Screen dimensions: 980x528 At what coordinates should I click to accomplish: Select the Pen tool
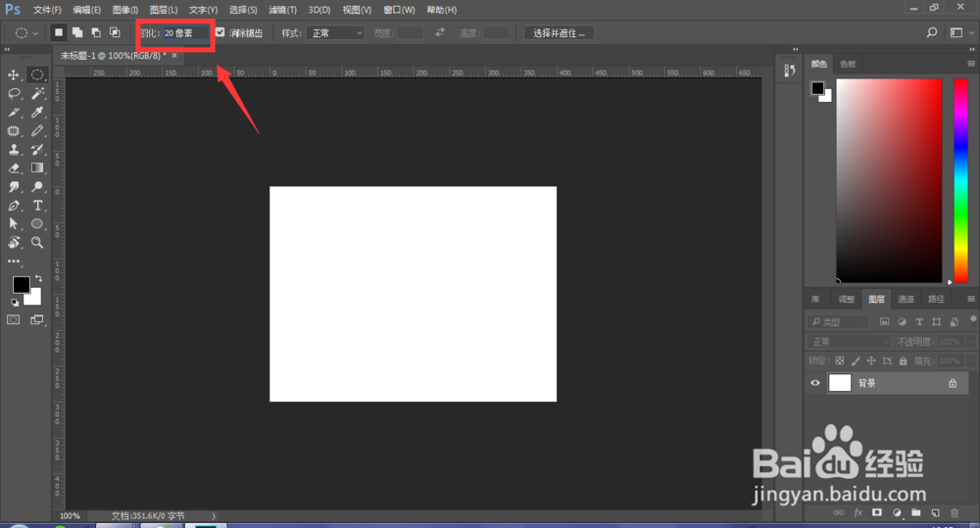13,206
